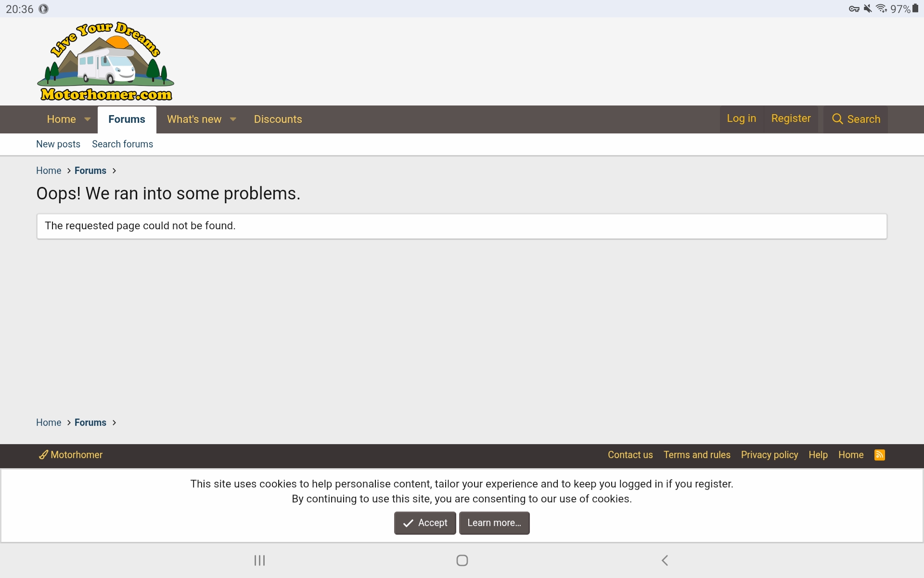
Task: Click Home in the top breadcrumb
Action: click(x=49, y=171)
